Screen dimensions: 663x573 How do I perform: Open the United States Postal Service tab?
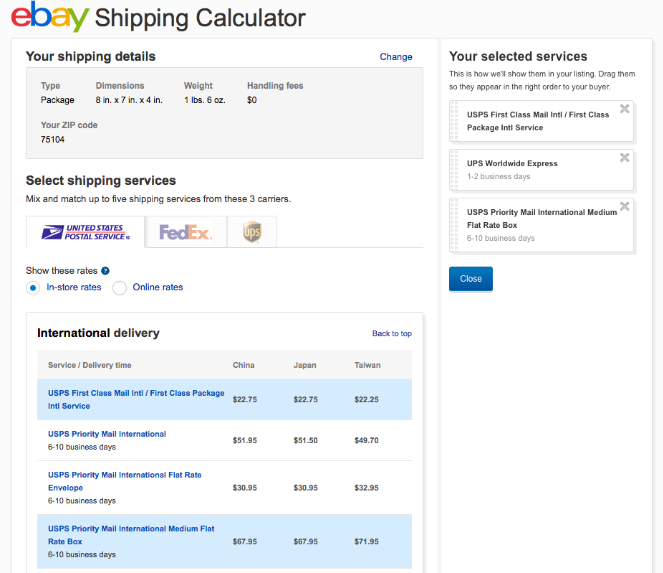(86, 232)
